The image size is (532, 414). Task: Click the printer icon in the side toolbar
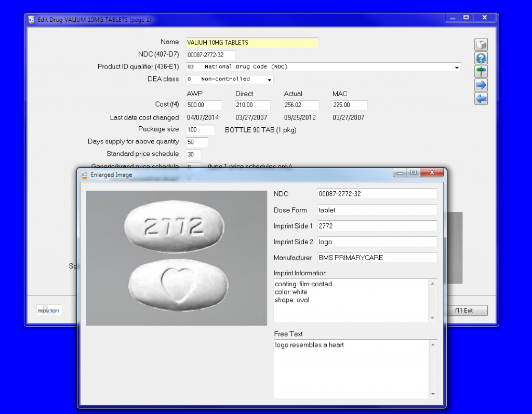pyautogui.click(x=481, y=45)
